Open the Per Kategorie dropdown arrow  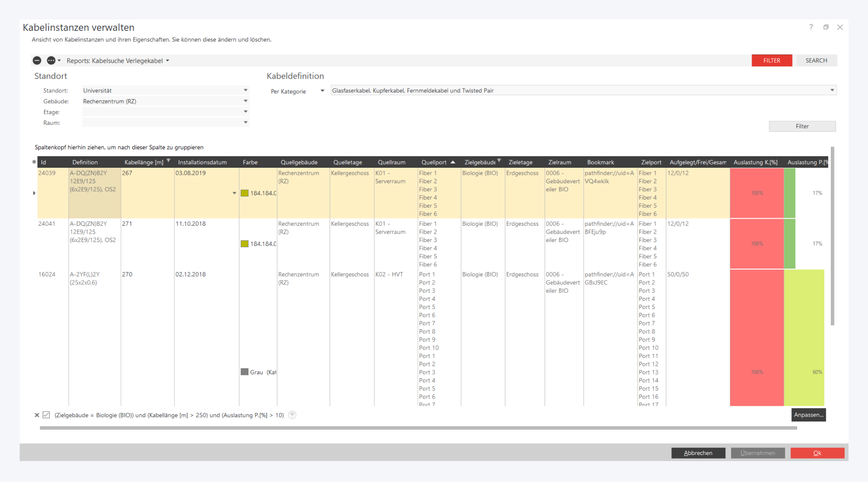[x=322, y=91]
